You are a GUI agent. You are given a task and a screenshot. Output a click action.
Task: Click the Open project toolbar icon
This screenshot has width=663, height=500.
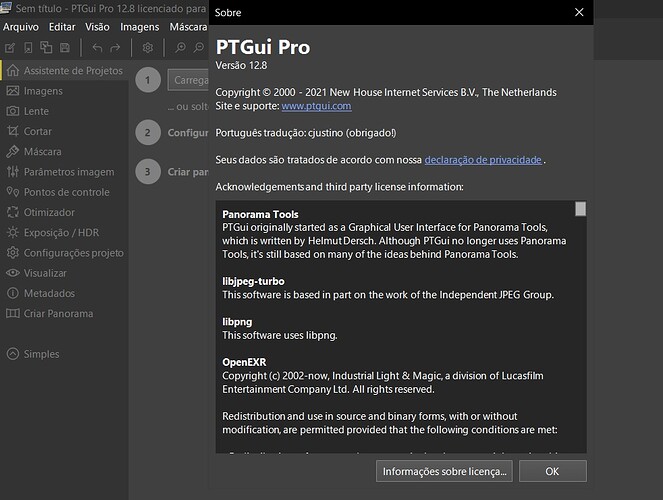[28, 48]
